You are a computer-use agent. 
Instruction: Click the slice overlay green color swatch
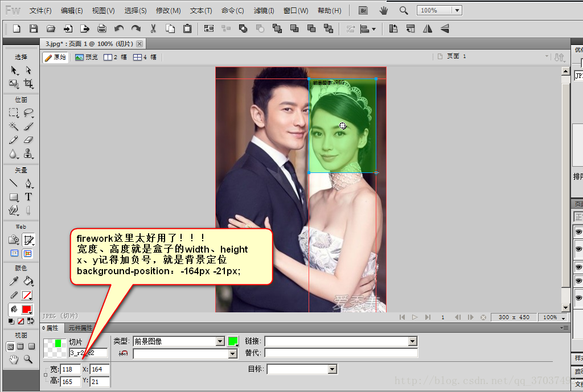click(233, 341)
